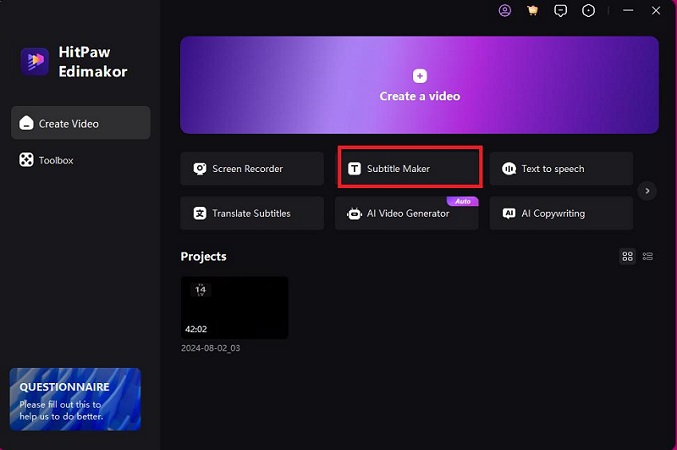Switch projects to grid view
The height and width of the screenshot is (450, 677).
627,257
